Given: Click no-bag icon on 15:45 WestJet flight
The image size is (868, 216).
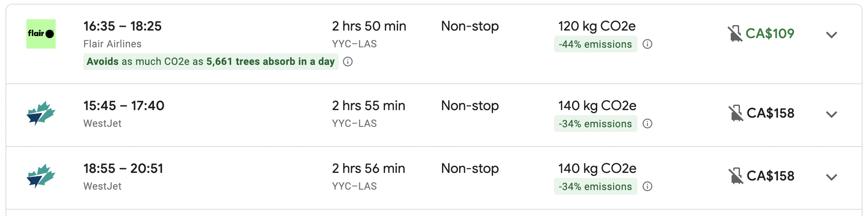Looking at the screenshot, I should (736, 113).
